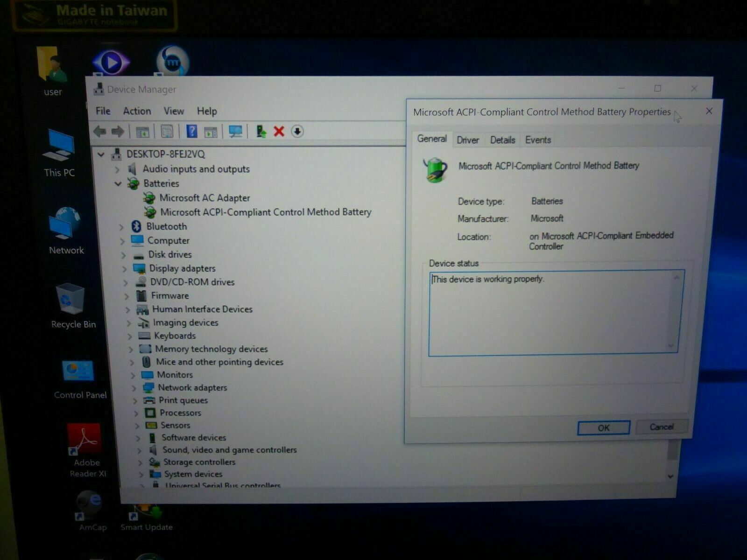Click Cancel in battery properties dialog
Viewport: 747px width, 560px height.
click(x=661, y=427)
